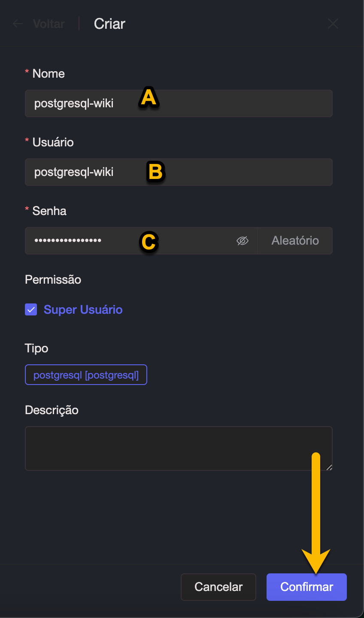364x618 pixels.
Task: Click the Permissão section heading
Action: pos(53,279)
